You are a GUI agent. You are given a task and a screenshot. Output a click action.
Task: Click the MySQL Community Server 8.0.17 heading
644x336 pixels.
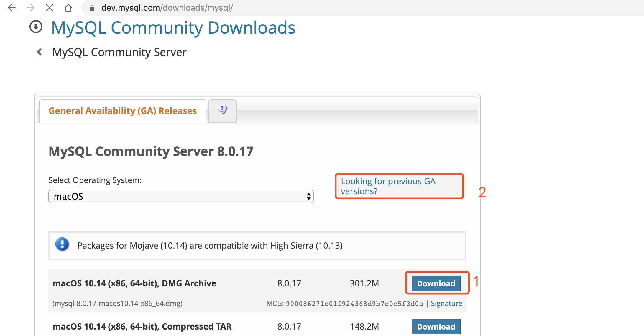click(x=151, y=151)
